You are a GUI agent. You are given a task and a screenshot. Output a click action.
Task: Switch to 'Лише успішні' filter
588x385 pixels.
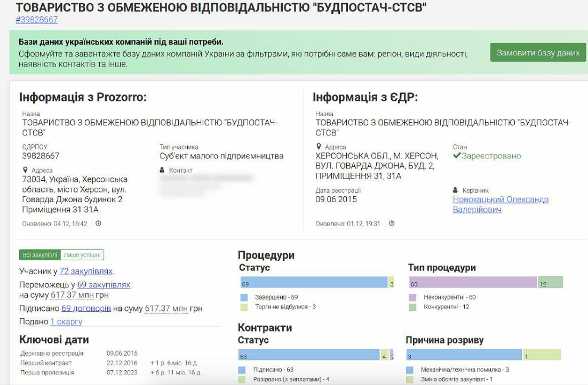tap(82, 255)
